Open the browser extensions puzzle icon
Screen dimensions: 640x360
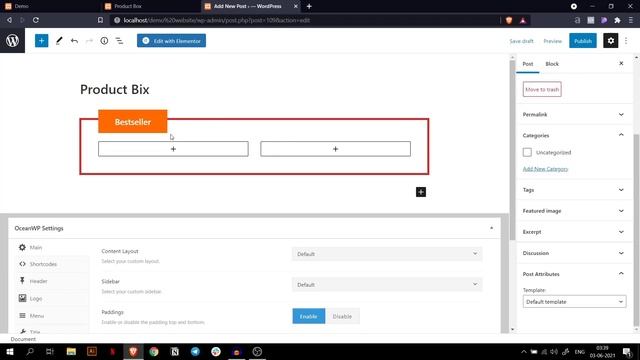(617, 20)
